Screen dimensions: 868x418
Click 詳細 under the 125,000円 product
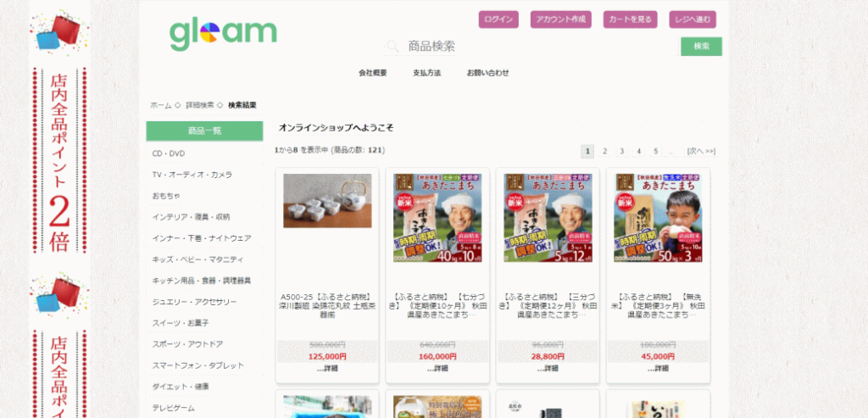[x=327, y=369]
